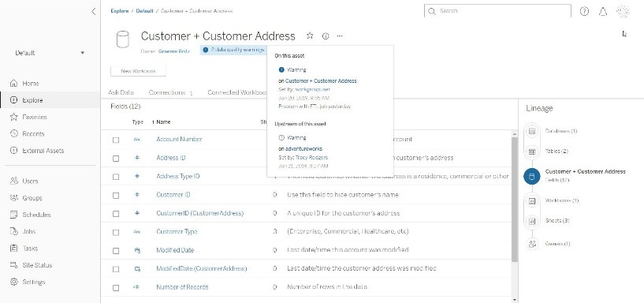Check the Modified Date row checkbox
Screen dimensions: 644x303
click(x=116, y=251)
